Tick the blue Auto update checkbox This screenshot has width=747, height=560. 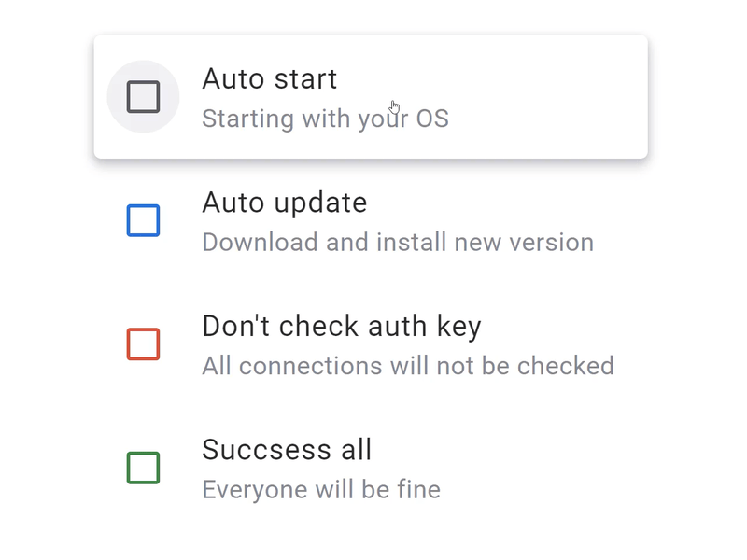[143, 220]
